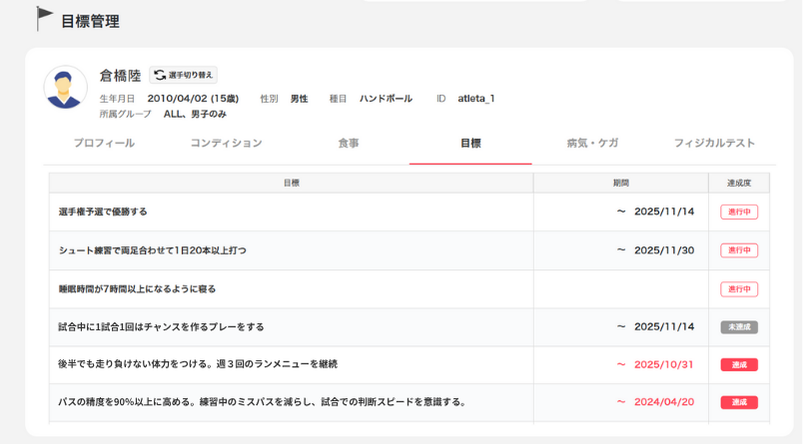Click the 進行中 badge for the シュート練習 goal

point(739,250)
